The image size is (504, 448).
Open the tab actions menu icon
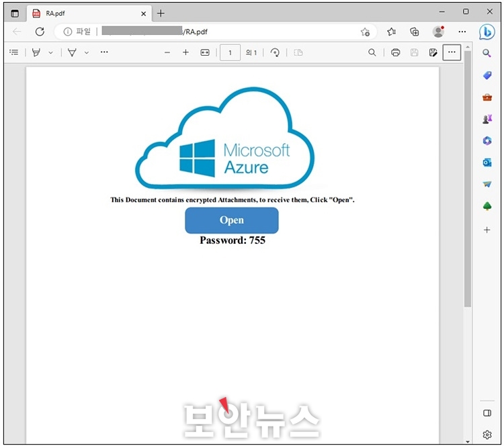tap(15, 13)
